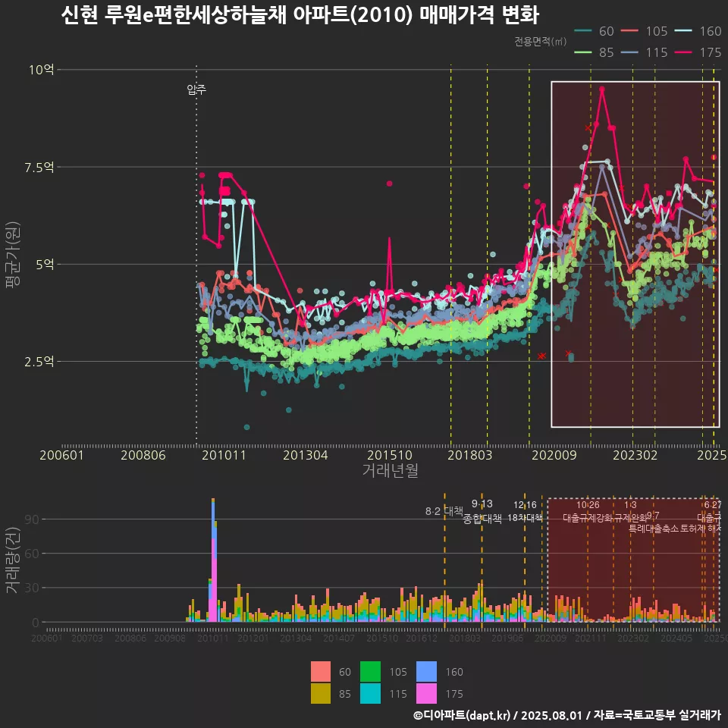
Task: Click 201304 on the price chart axis
Action: 306,455
